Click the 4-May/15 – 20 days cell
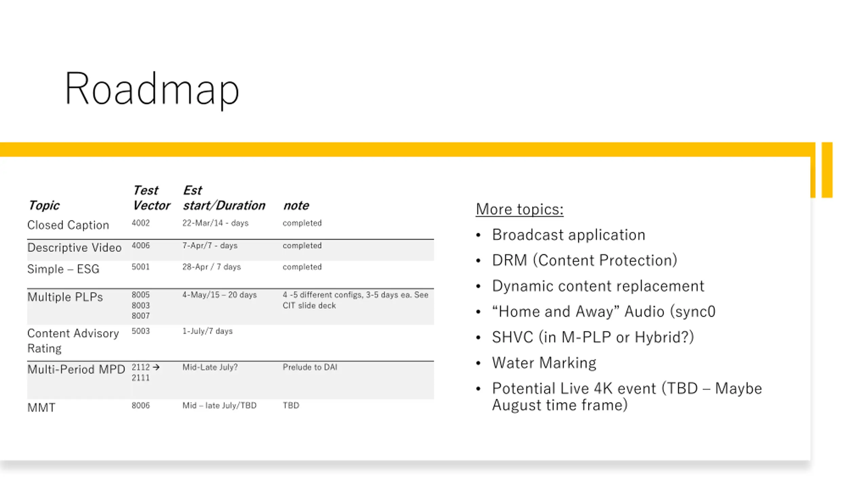The image size is (868, 488). click(x=219, y=295)
